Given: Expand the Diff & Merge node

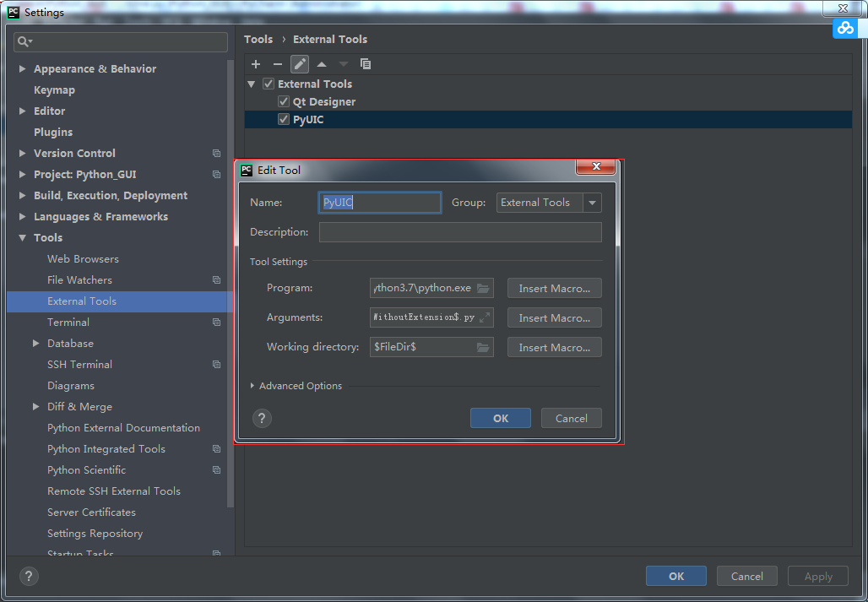Looking at the screenshot, I should 36,407.
